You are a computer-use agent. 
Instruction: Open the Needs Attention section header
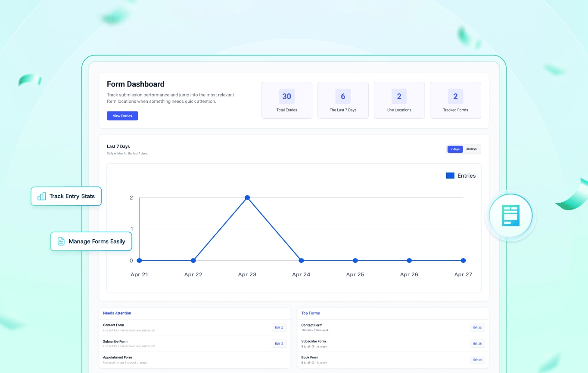[117, 313]
